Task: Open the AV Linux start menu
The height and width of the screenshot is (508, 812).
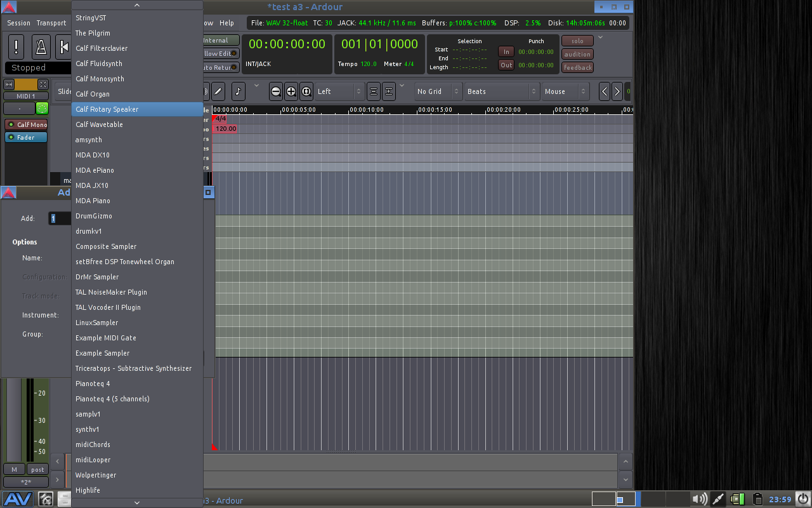Action: [x=18, y=499]
